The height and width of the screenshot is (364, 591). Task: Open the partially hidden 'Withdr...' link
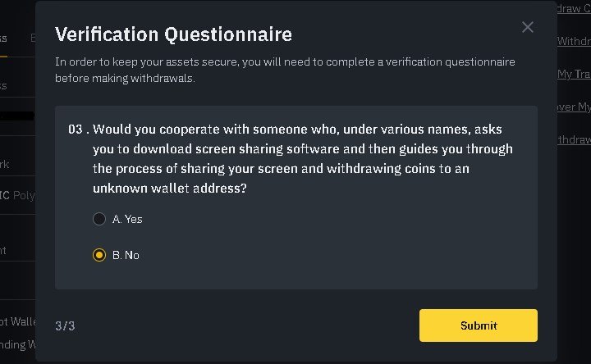(x=574, y=41)
